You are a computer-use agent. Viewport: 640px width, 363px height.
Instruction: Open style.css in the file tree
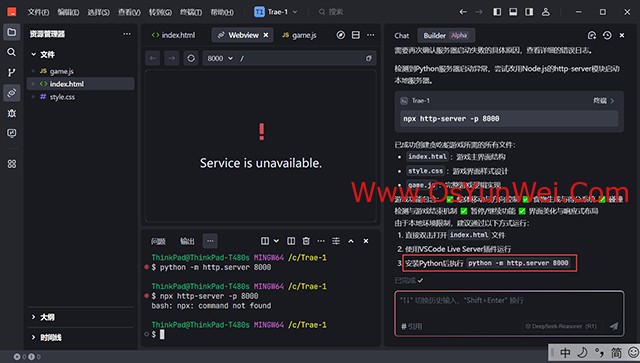pos(62,97)
